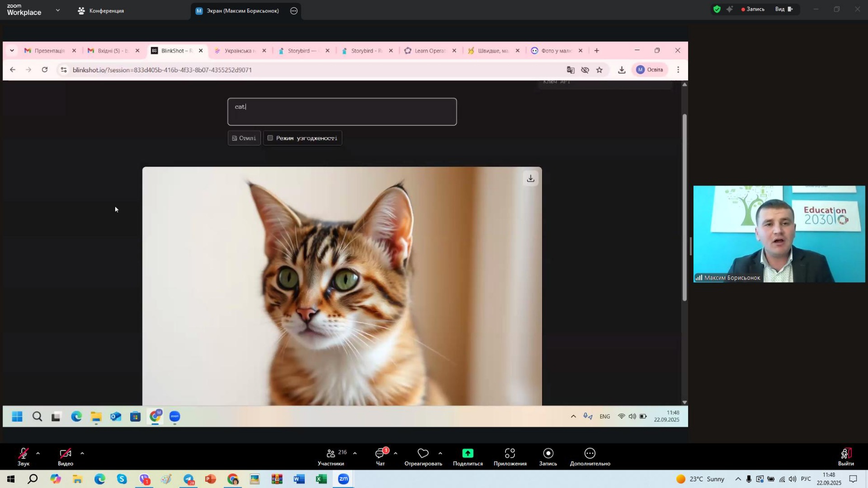868x488 pixels.
Task: Click into the prompt text box containing cat
Action: pyautogui.click(x=342, y=112)
